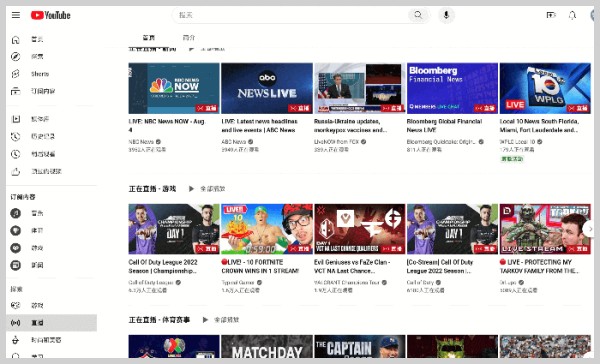Play all in live sports section
This screenshot has width=600, height=364.
221,320
